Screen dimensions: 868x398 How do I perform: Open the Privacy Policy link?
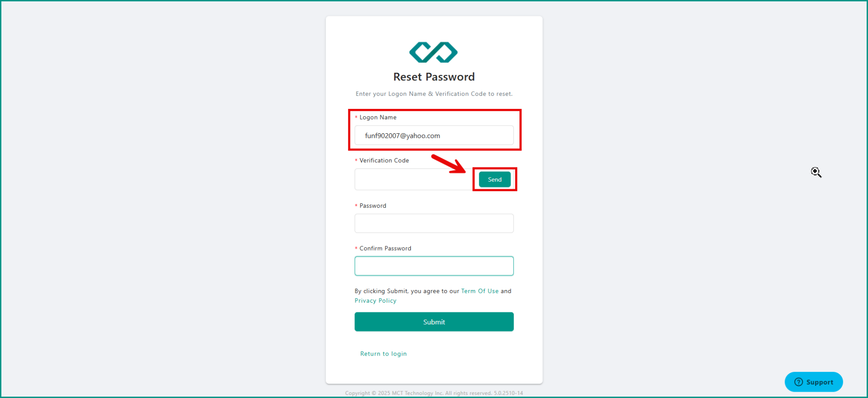[x=376, y=301]
